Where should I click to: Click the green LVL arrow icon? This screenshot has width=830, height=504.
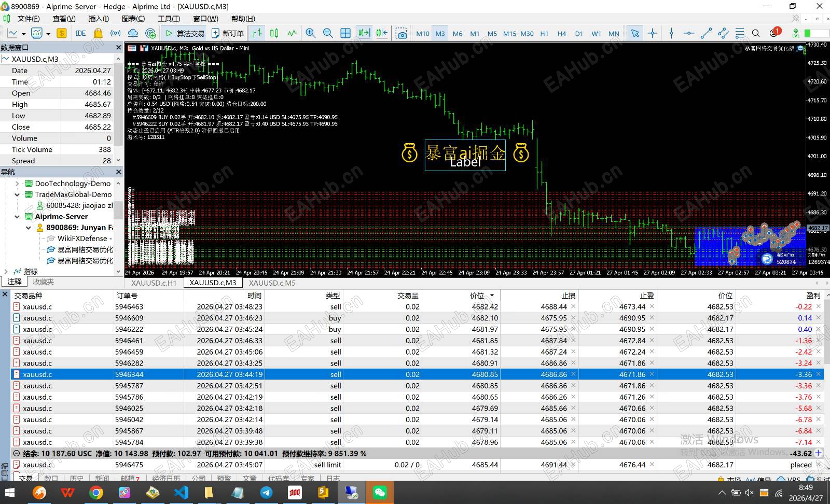796,33
